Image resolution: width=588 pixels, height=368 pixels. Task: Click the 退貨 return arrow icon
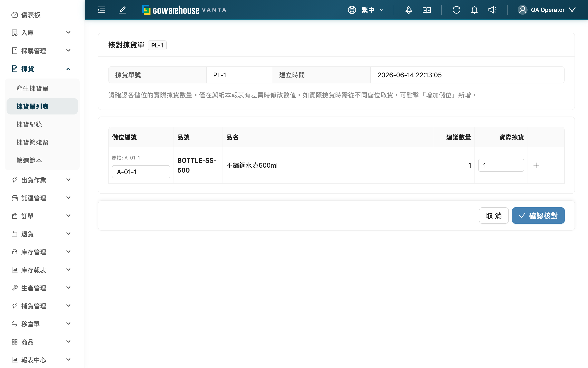(14, 234)
